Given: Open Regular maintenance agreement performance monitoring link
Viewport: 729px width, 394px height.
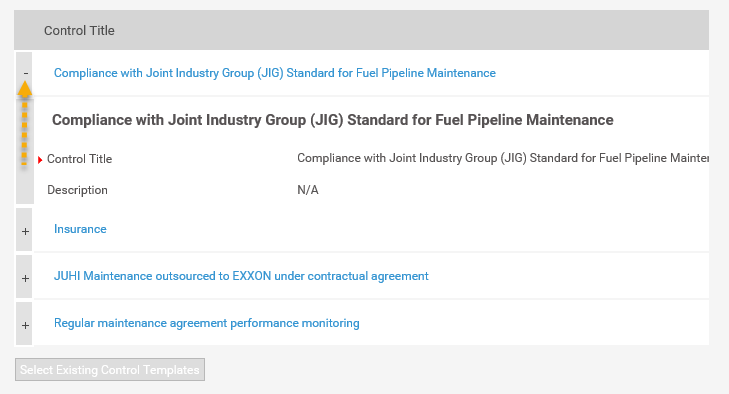Looking at the screenshot, I should (x=206, y=323).
